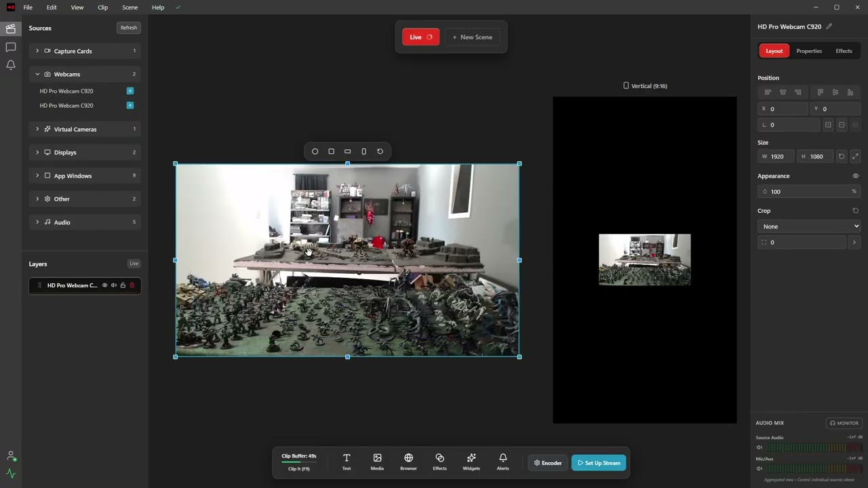The image size is (868, 488).
Task: Expand the App Windows source group
Action: [85, 176]
